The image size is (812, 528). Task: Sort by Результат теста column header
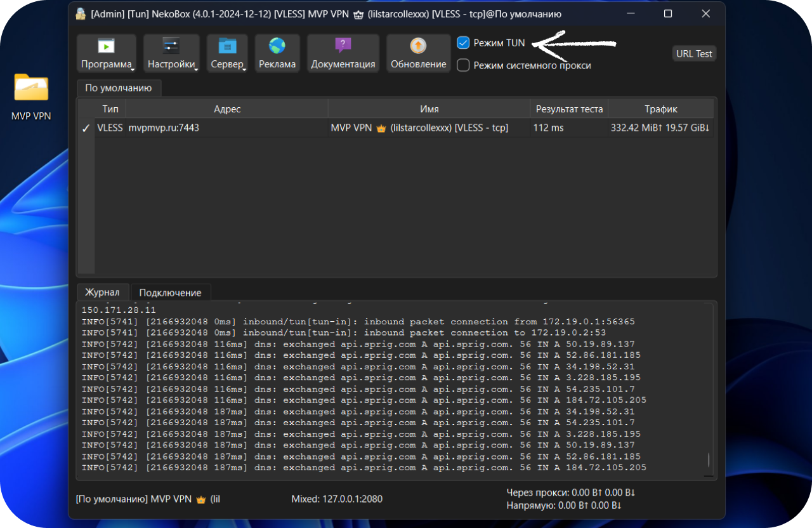pos(569,109)
